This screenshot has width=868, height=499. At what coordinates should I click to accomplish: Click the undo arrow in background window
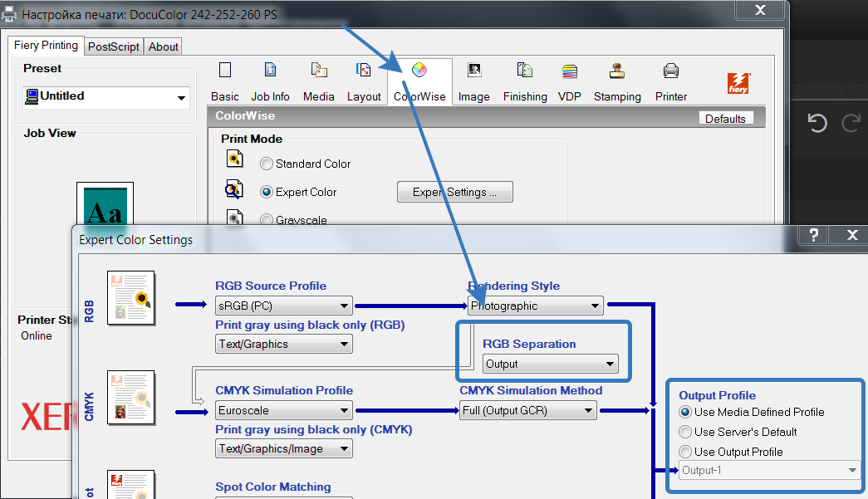(x=817, y=122)
